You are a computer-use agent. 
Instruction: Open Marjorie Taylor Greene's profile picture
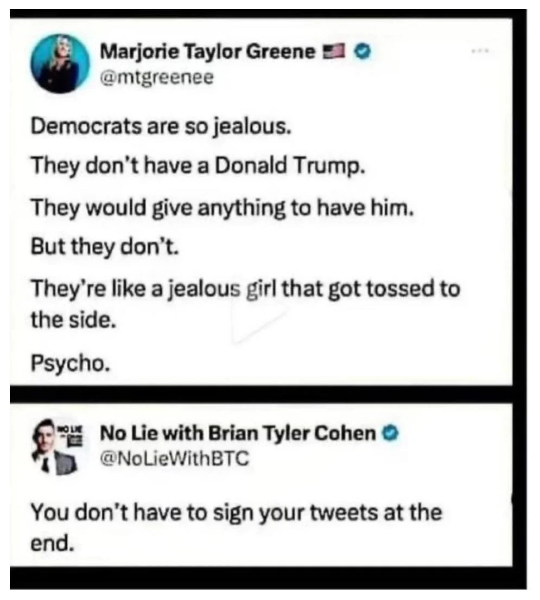coord(60,64)
